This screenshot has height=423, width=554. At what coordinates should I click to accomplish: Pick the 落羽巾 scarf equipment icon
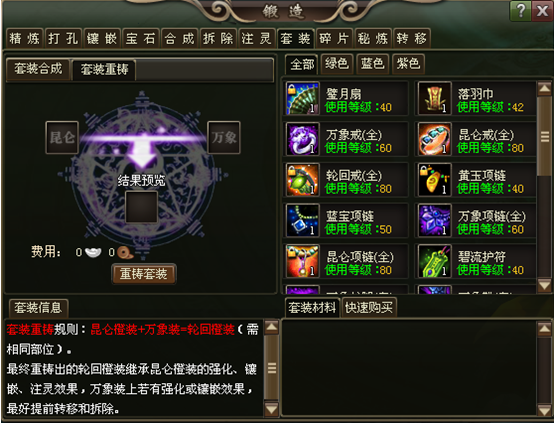435,98
